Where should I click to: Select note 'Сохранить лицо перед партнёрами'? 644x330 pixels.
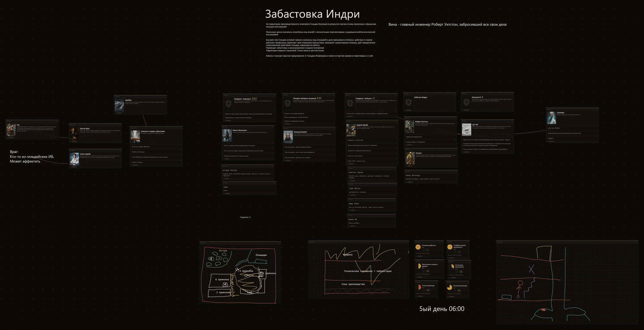tap(294, 113)
